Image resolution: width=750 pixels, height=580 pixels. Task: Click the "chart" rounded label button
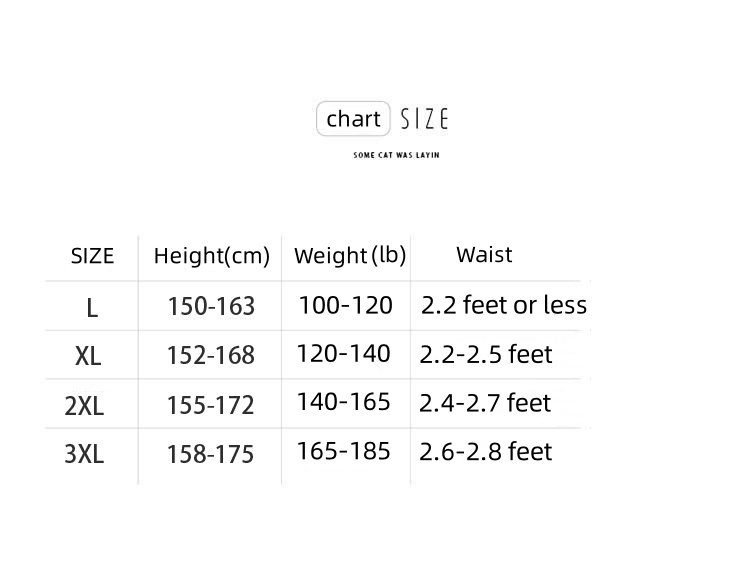(x=353, y=120)
